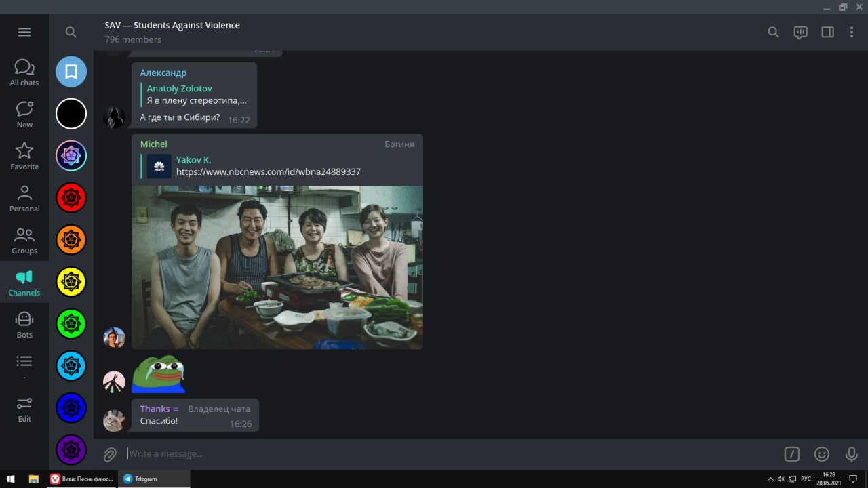The width and height of the screenshot is (868, 488).
Task: Open the three-dot chat options menu
Action: tap(852, 32)
